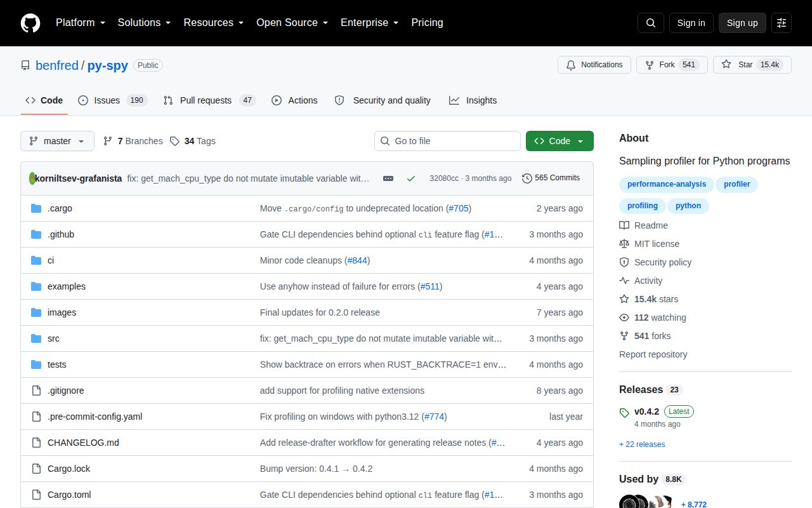812x508 pixels.
Task: Open the images folder icon
Action: 36,312
